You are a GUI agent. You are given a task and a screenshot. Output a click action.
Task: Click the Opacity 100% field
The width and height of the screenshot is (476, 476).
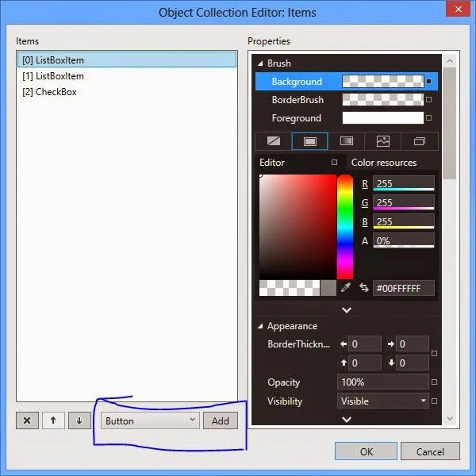pos(383,382)
